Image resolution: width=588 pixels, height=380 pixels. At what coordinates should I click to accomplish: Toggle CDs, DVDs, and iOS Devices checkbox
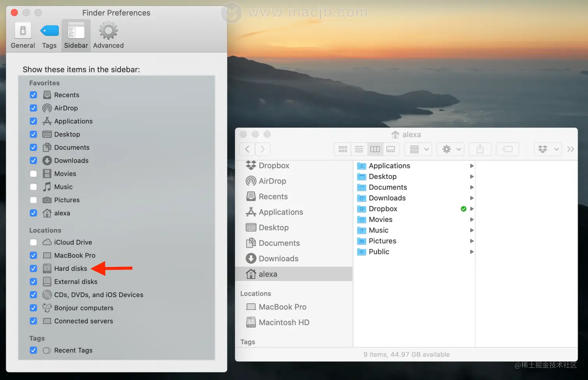(33, 295)
